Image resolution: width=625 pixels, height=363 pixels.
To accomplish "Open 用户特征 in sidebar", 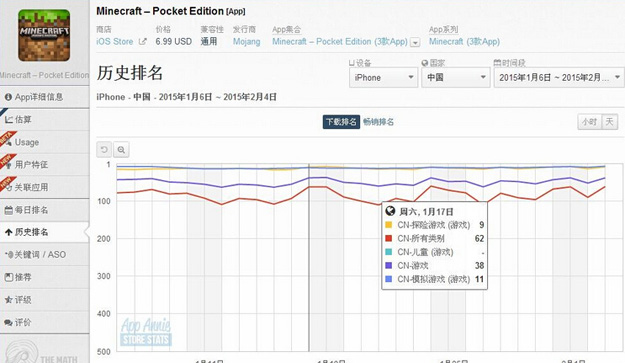I will click(x=45, y=165).
